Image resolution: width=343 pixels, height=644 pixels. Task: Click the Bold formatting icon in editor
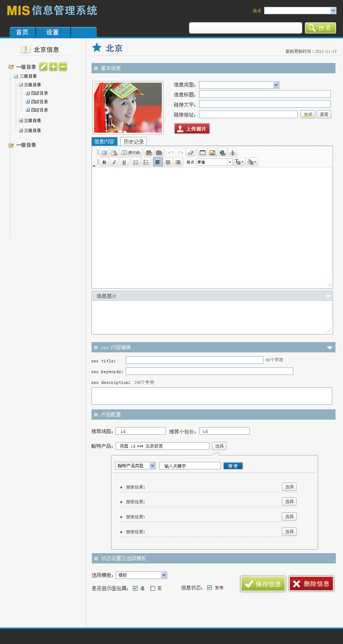tap(104, 162)
